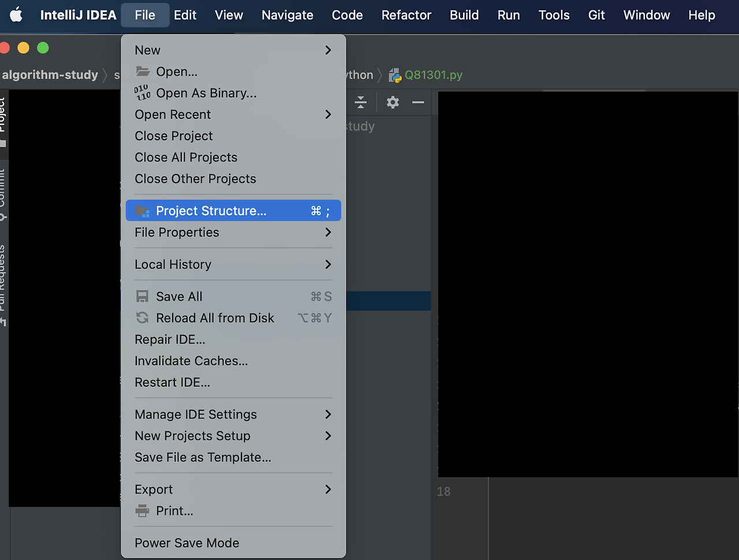The height and width of the screenshot is (560, 739).
Task: Click the hide (minus) icon beside the gear
Action: click(417, 102)
